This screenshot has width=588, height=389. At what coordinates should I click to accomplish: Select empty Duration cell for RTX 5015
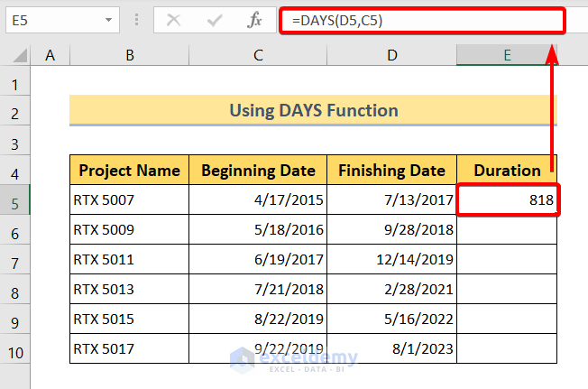pyautogui.click(x=507, y=319)
